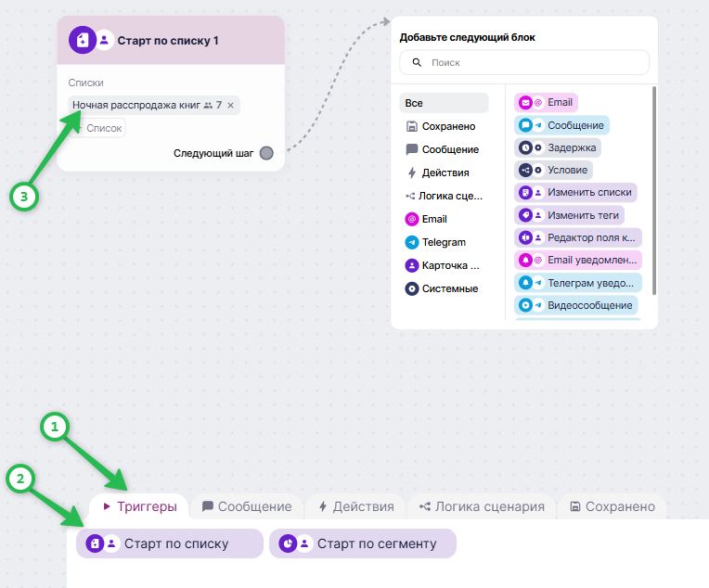Screen dimensions: 709x588
Task: Click the Старт по списку 1 block icon
Action: point(83,40)
